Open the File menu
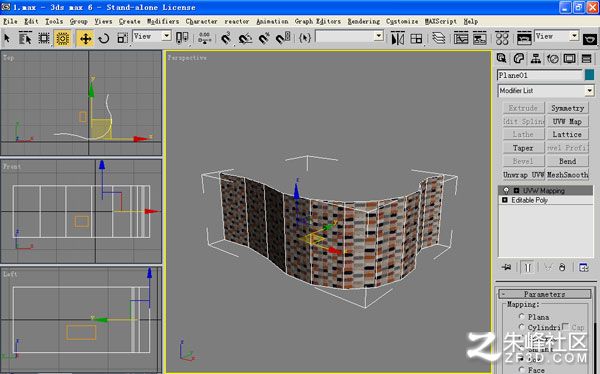The width and height of the screenshot is (600, 374). point(10,21)
